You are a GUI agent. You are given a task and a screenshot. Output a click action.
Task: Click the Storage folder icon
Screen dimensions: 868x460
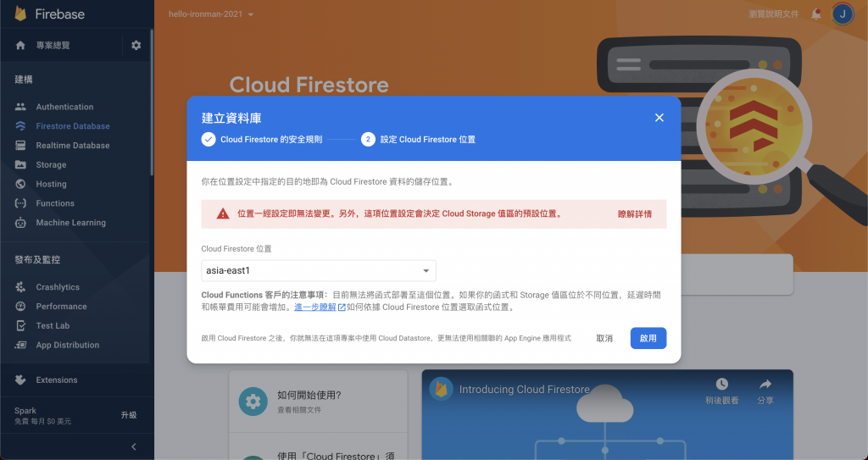(x=20, y=165)
